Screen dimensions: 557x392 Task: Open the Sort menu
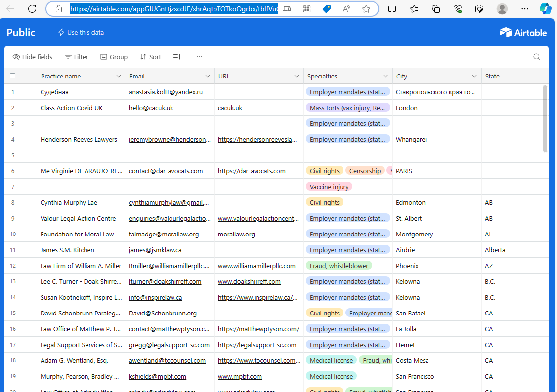(x=151, y=57)
